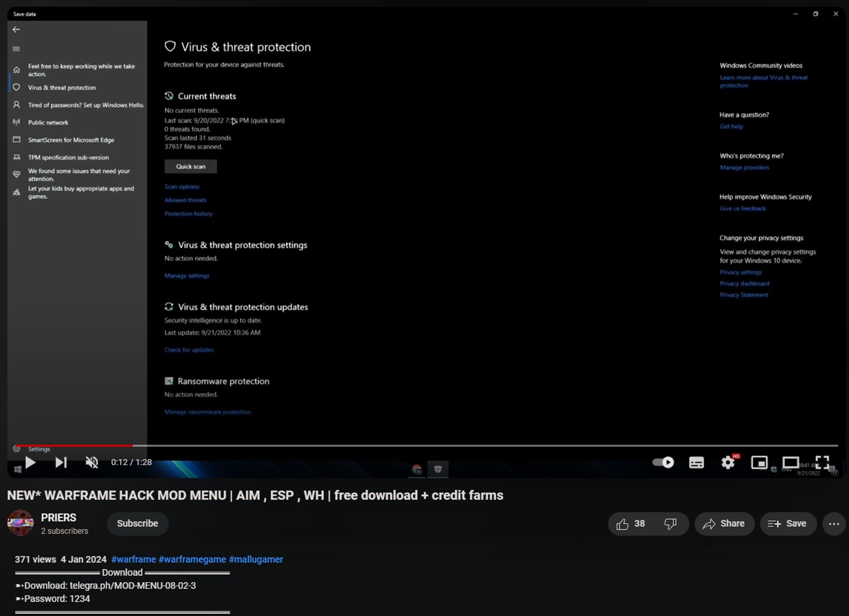
Task: Turn on subtitles/closed captions
Action: coord(696,462)
